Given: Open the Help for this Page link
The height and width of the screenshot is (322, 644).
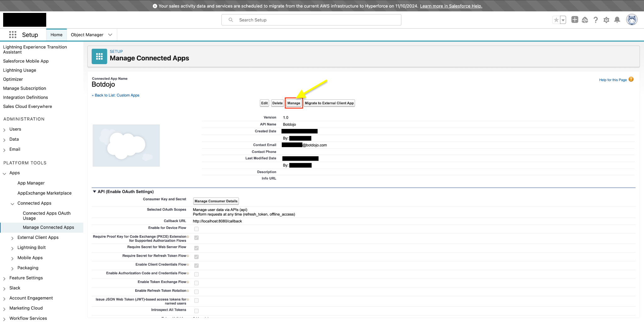Looking at the screenshot, I should click(x=613, y=80).
